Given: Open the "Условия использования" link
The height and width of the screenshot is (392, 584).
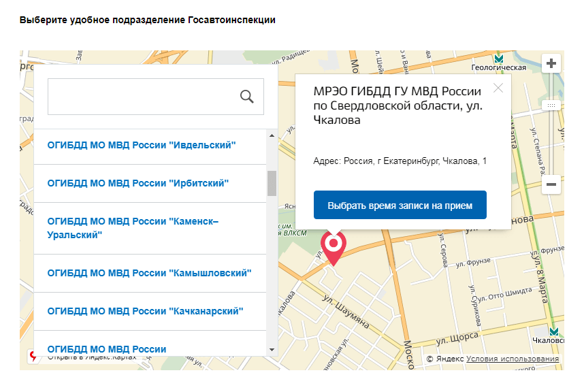Looking at the screenshot, I should point(513,359).
